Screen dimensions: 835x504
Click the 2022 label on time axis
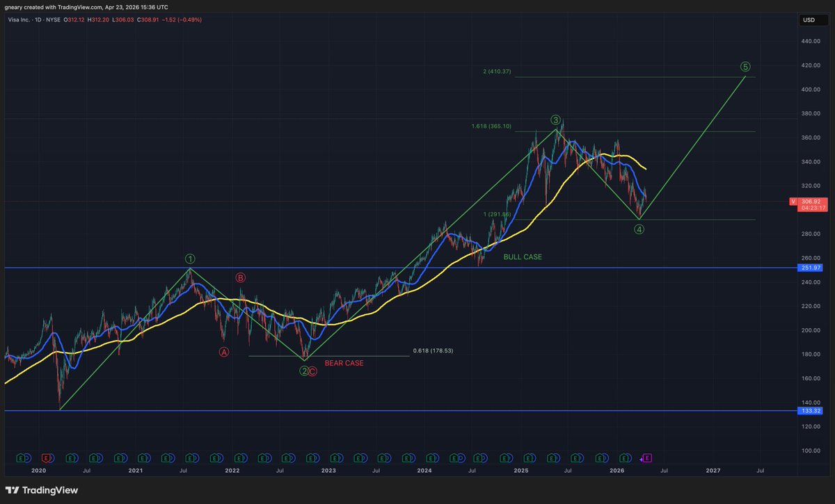pos(232,471)
